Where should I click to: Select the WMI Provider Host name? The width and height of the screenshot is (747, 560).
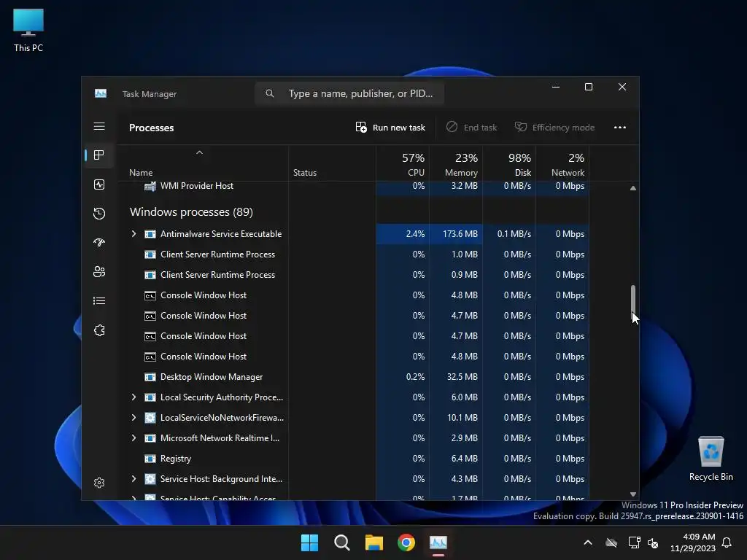pos(197,186)
